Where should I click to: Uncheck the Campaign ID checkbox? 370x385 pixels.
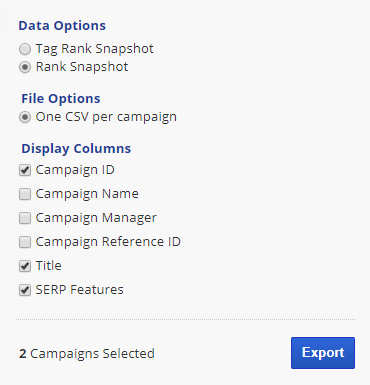[25, 170]
